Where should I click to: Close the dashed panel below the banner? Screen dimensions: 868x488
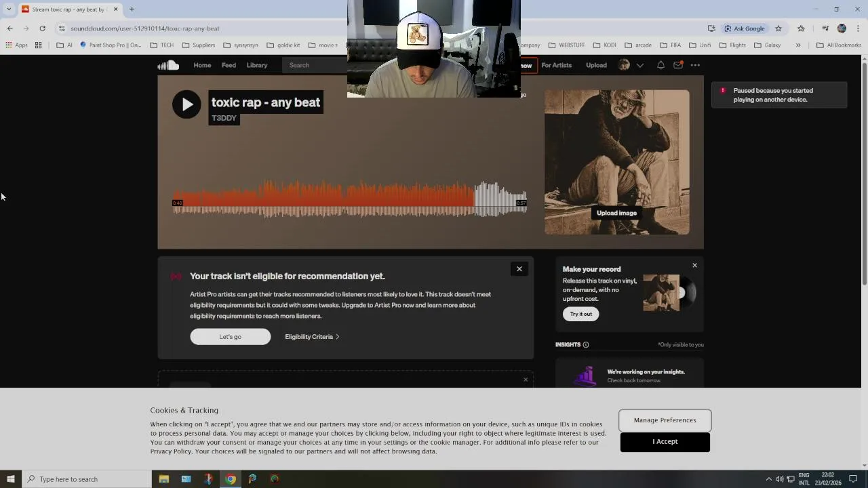tap(526, 380)
